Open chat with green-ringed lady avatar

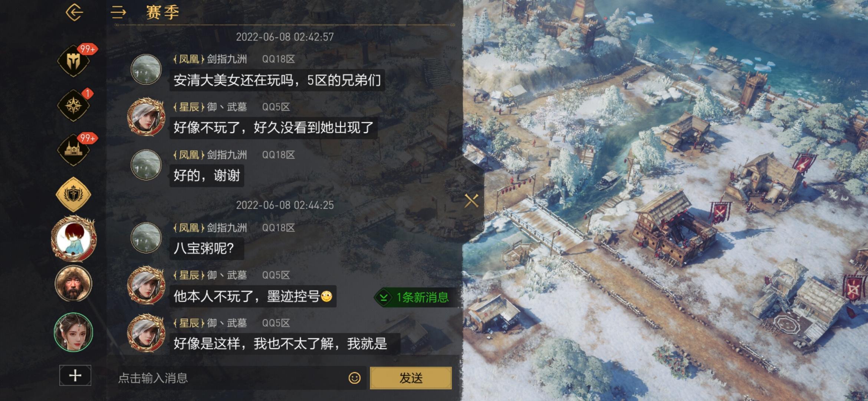click(x=73, y=332)
